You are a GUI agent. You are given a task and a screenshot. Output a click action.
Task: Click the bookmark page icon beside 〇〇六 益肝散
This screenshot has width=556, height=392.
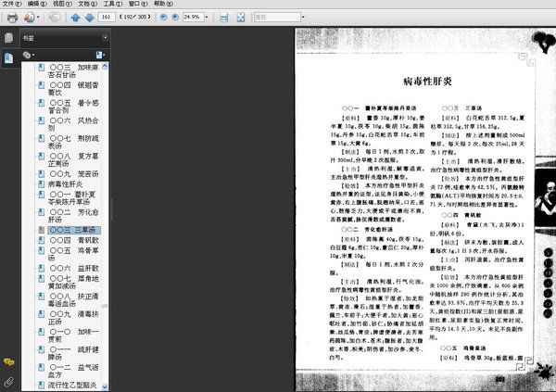(41, 268)
